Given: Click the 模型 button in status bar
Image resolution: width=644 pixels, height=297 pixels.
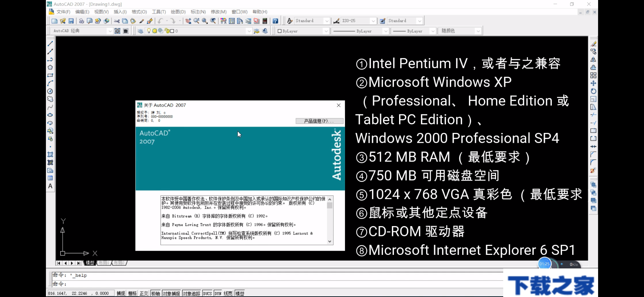Looking at the screenshot, I should tap(240, 293).
